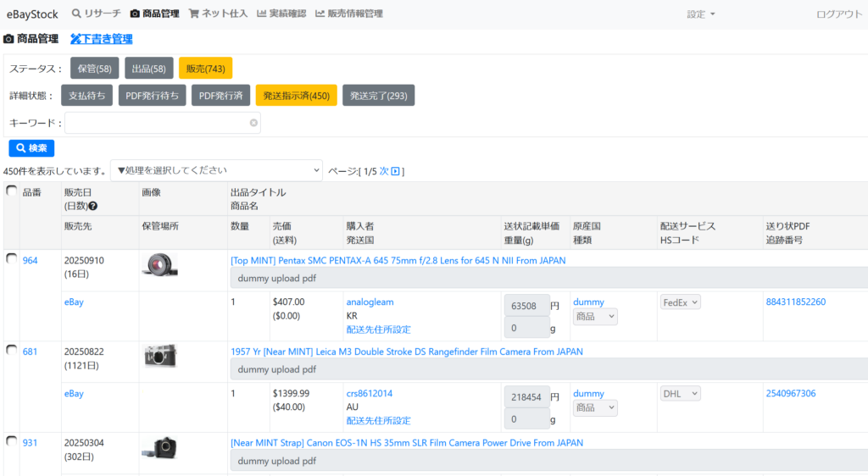Click the キーワード keyword input field
The height and width of the screenshot is (476, 868).
click(157, 123)
